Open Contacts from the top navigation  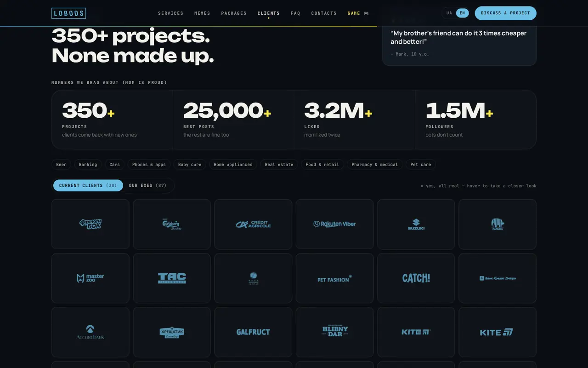point(324,13)
